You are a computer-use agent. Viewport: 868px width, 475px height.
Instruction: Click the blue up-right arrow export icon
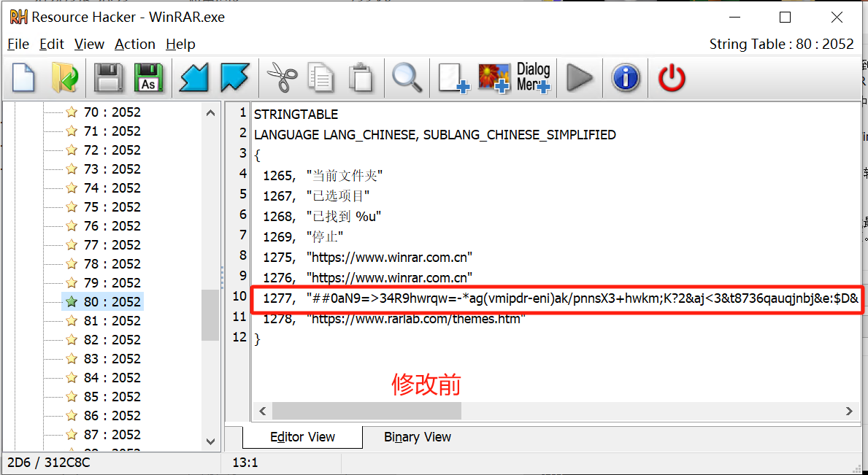click(235, 77)
